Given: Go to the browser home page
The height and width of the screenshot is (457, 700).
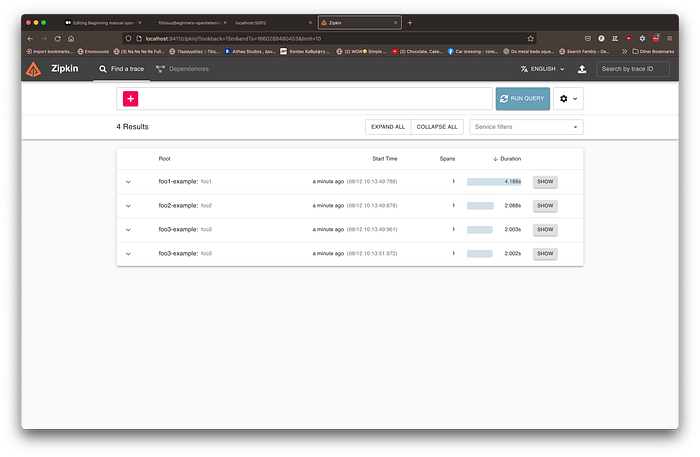Looking at the screenshot, I should [71, 39].
